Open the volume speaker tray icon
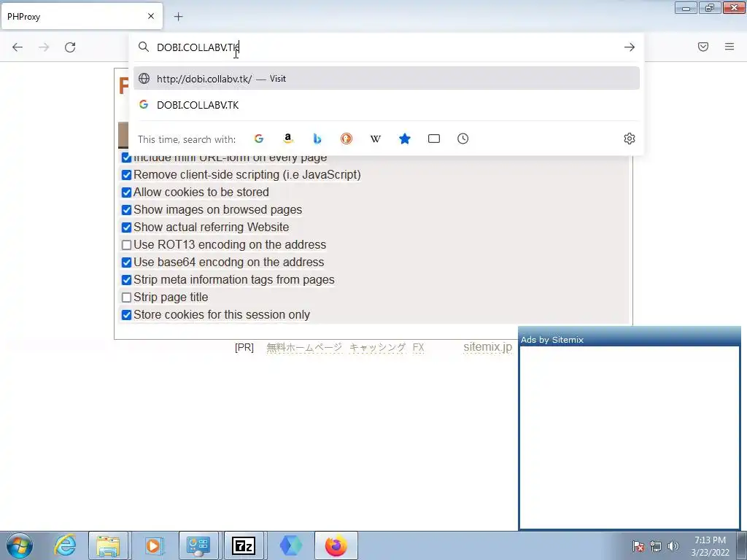The width and height of the screenshot is (747, 560). (673, 546)
